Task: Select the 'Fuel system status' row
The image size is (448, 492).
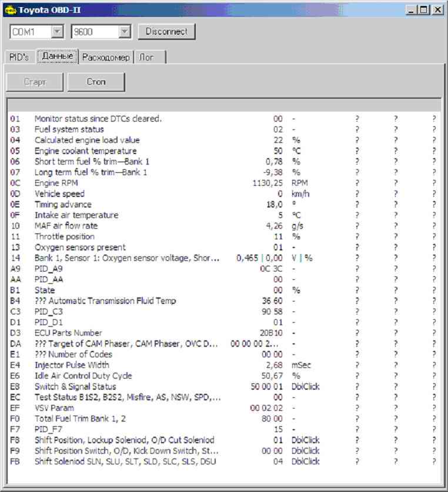Action: point(224,129)
